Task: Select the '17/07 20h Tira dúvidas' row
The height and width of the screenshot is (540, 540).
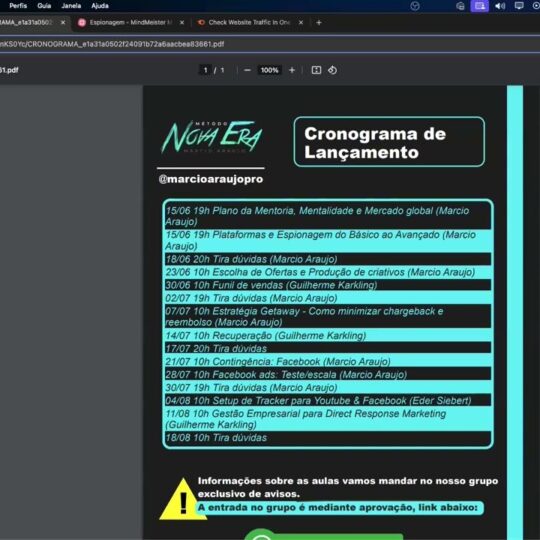Action: pyautogui.click(x=328, y=348)
